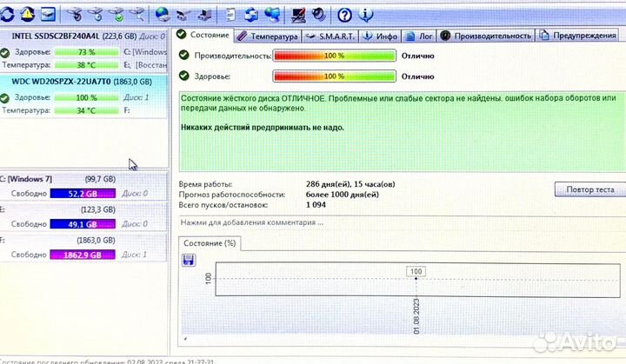Click the INTEL disk 73 % health bar
Viewport: 626px width, 364px height.
(87, 52)
